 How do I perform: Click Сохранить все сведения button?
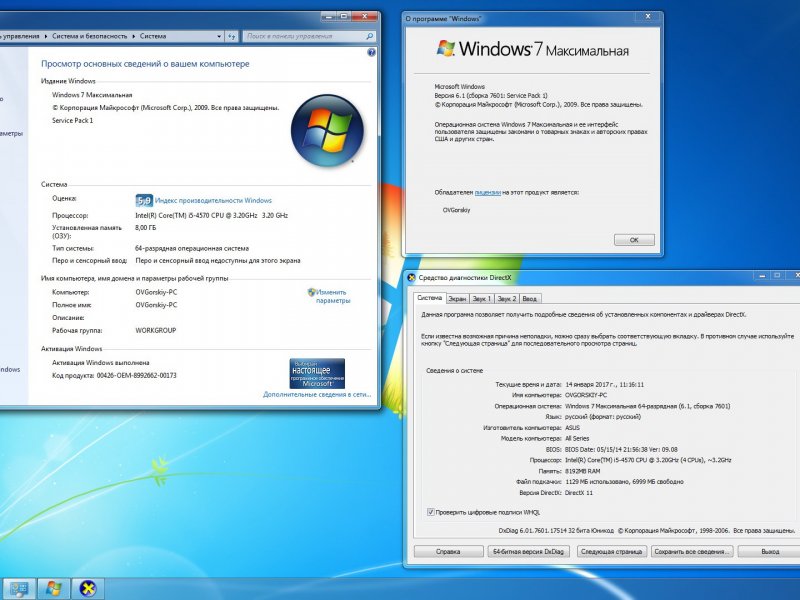[692, 552]
